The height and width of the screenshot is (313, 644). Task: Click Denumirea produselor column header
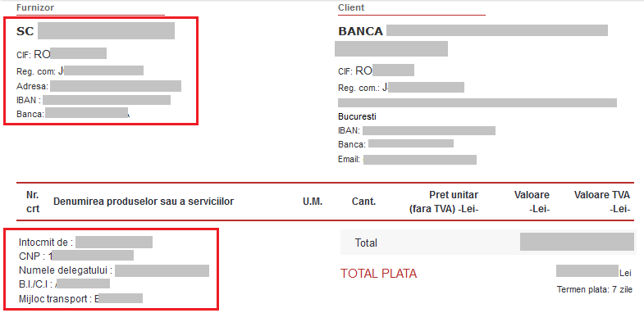tap(144, 202)
